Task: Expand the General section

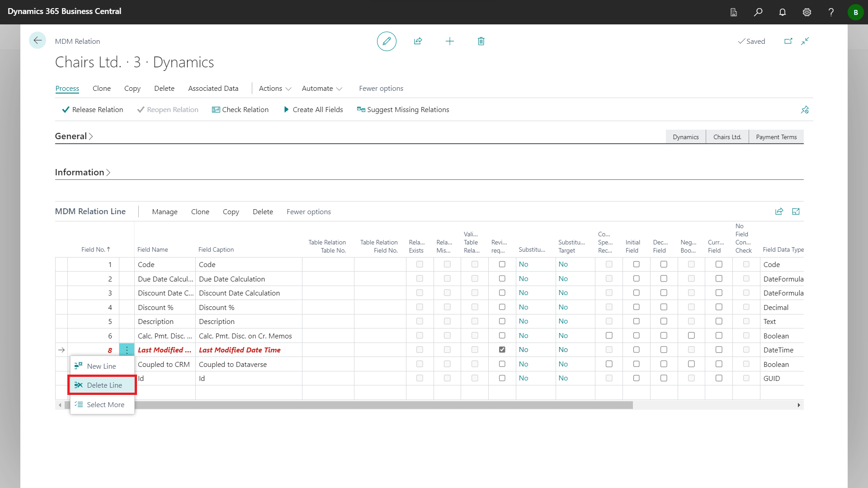Action: (x=74, y=136)
